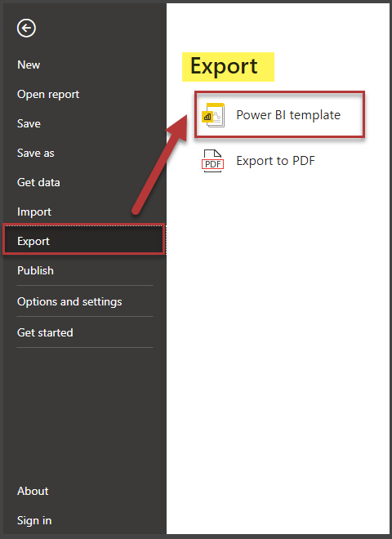Choose Open report from the menu
The width and height of the screenshot is (392, 539).
point(48,94)
